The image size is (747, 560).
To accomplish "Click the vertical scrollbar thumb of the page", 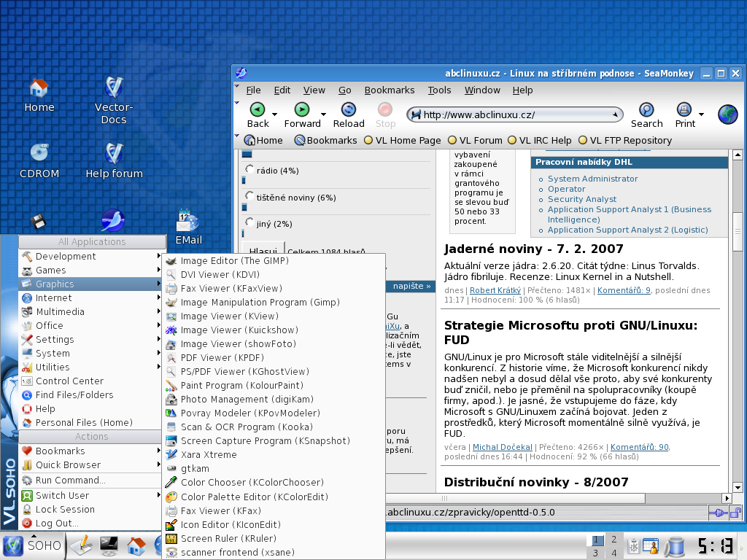I will [x=738, y=231].
